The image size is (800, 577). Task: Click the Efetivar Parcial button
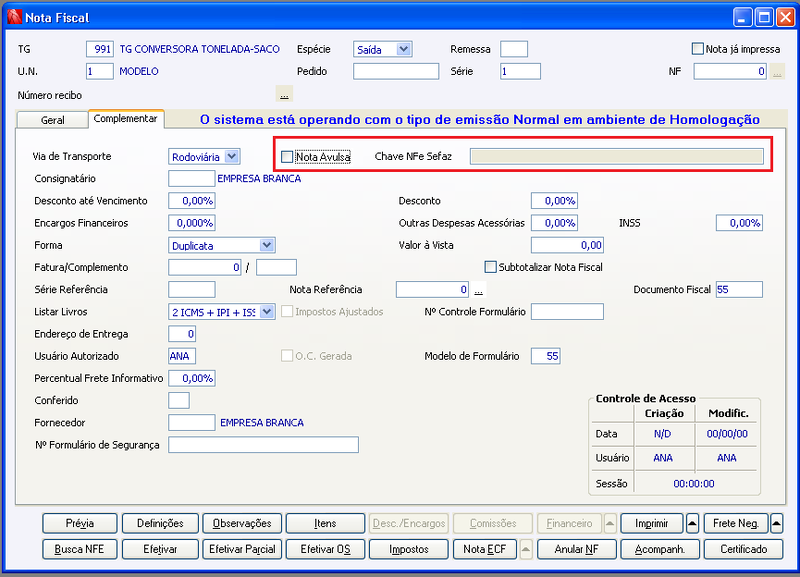(x=242, y=549)
